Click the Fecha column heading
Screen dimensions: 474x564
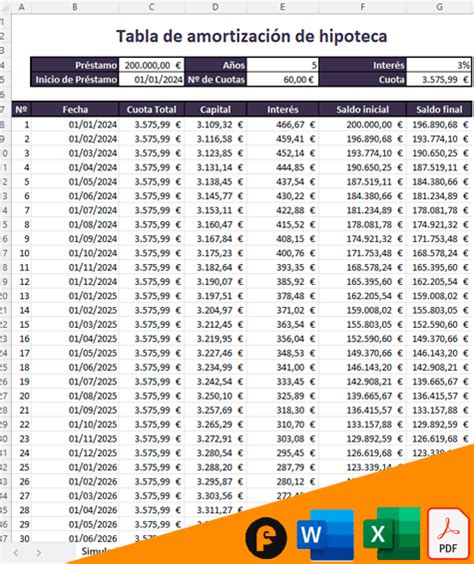coord(75,109)
